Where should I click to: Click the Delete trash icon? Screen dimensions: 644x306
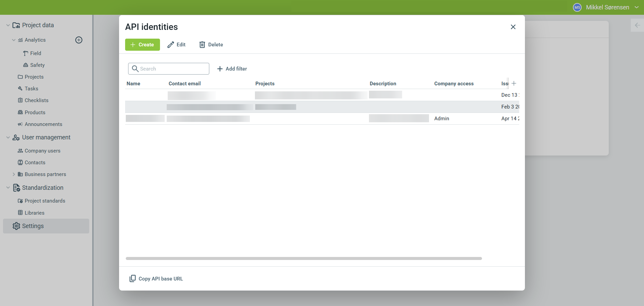click(202, 45)
